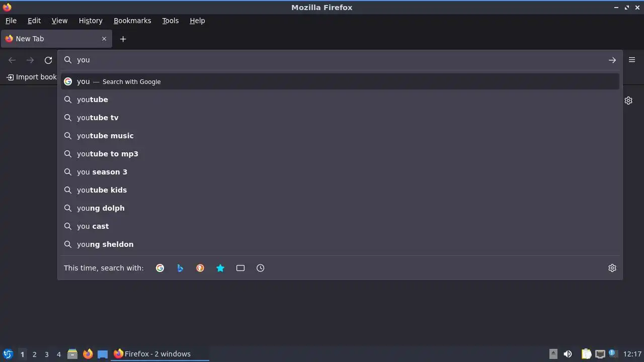
Task: Click the removable media eject tray icon
Action: (x=553, y=354)
